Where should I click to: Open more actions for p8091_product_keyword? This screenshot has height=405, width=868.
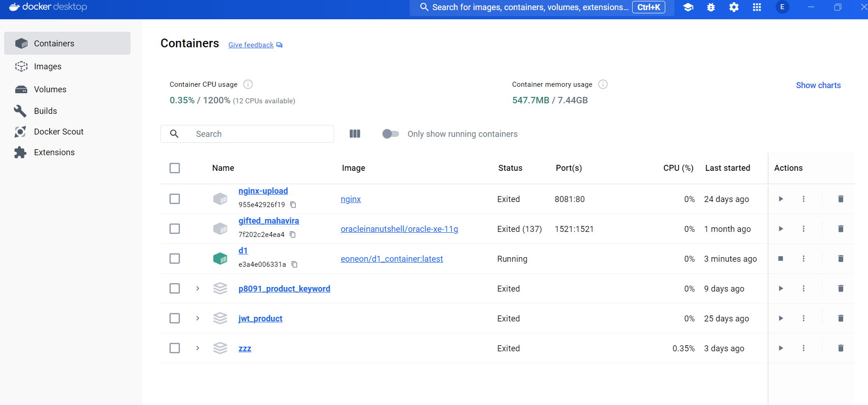point(804,288)
